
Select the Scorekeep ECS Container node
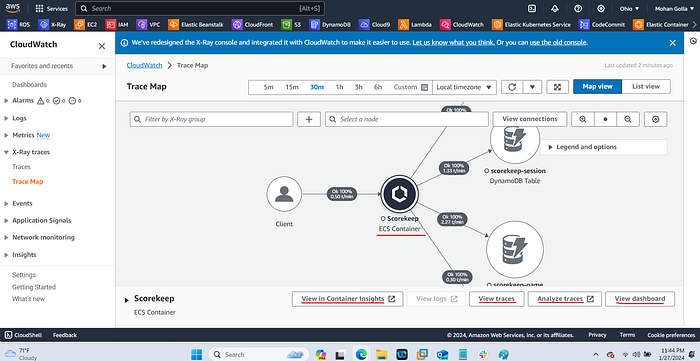[x=400, y=194]
